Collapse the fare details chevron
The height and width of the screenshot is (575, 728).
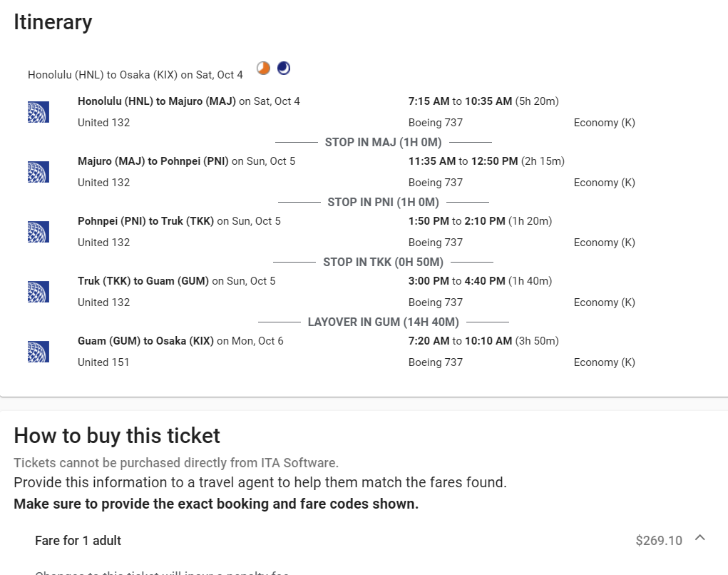699,538
